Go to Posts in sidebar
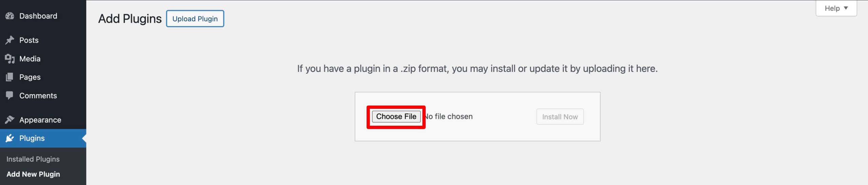The width and height of the screenshot is (868, 185). tap(29, 40)
